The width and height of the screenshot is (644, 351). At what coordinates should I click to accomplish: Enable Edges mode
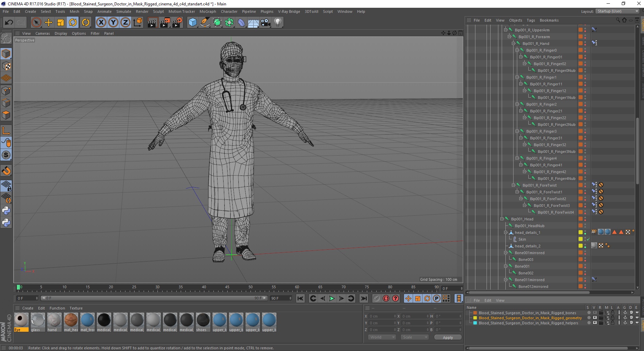6,103
